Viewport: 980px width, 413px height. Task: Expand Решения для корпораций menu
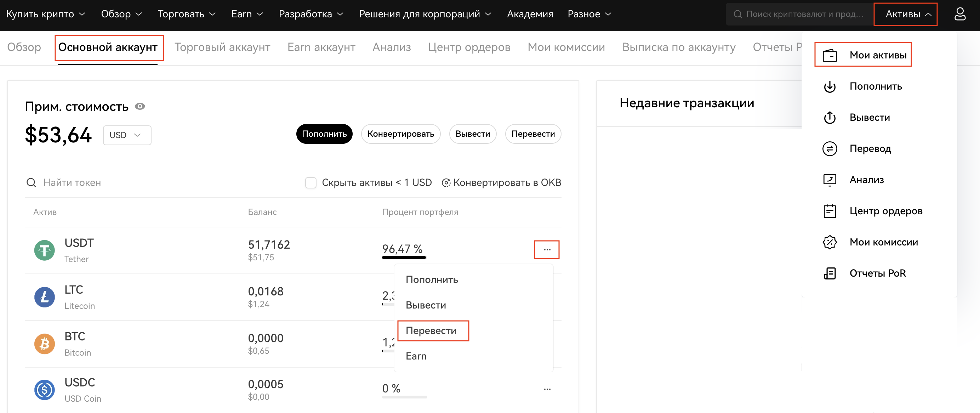425,14
